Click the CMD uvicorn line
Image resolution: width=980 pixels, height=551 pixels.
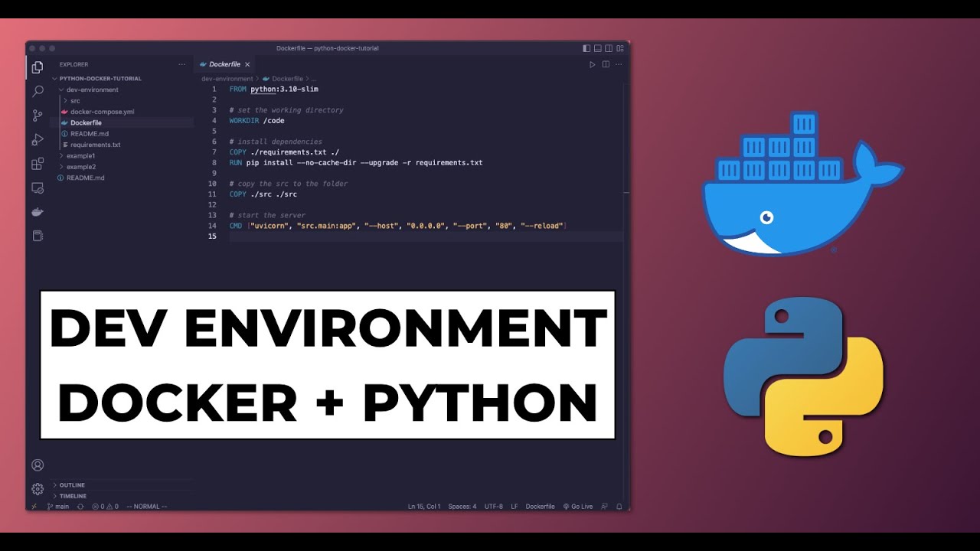click(397, 226)
